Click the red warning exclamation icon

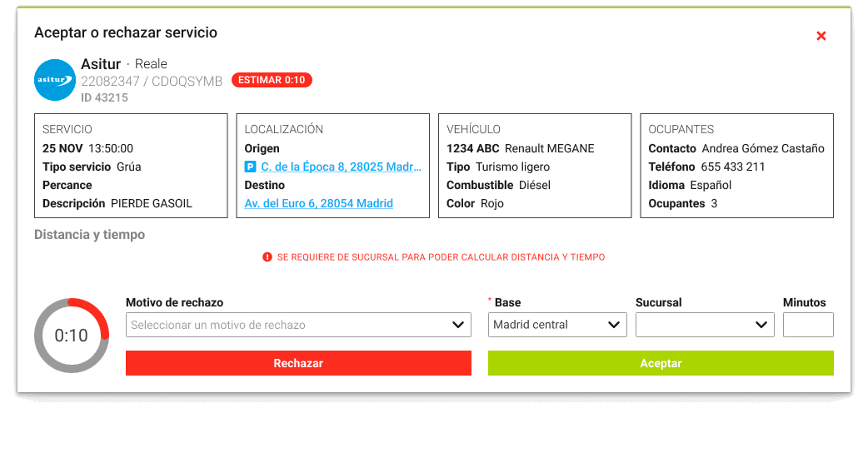[x=267, y=257]
